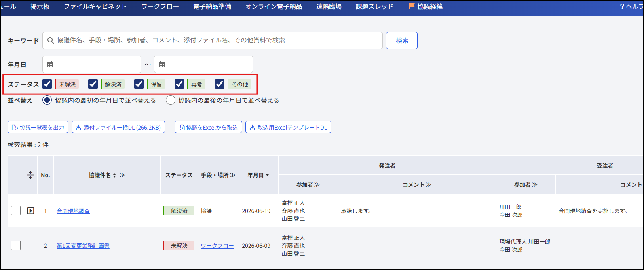Open the question mark help icon
The width and height of the screenshot is (644, 270).
622,6
